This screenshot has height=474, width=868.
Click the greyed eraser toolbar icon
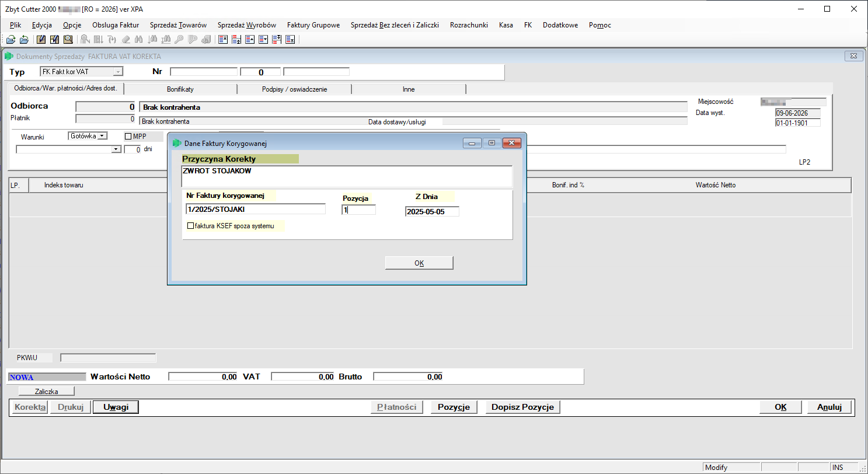(126, 40)
